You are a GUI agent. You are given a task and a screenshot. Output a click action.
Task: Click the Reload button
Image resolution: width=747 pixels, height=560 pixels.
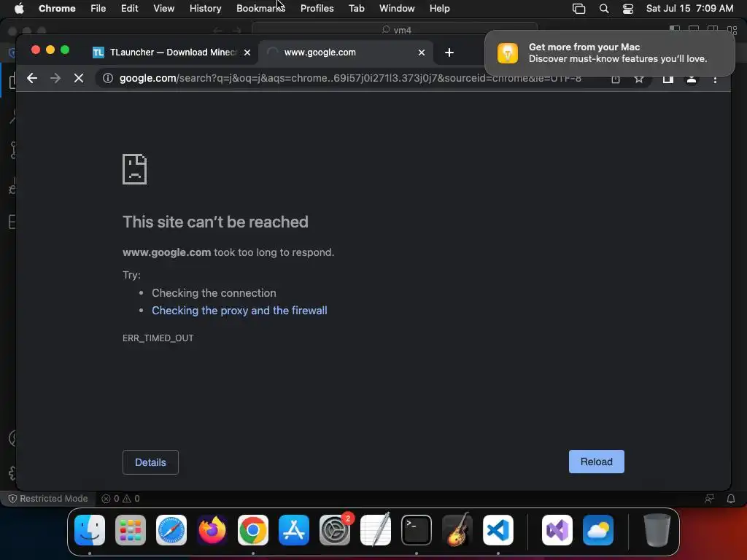[597, 462]
